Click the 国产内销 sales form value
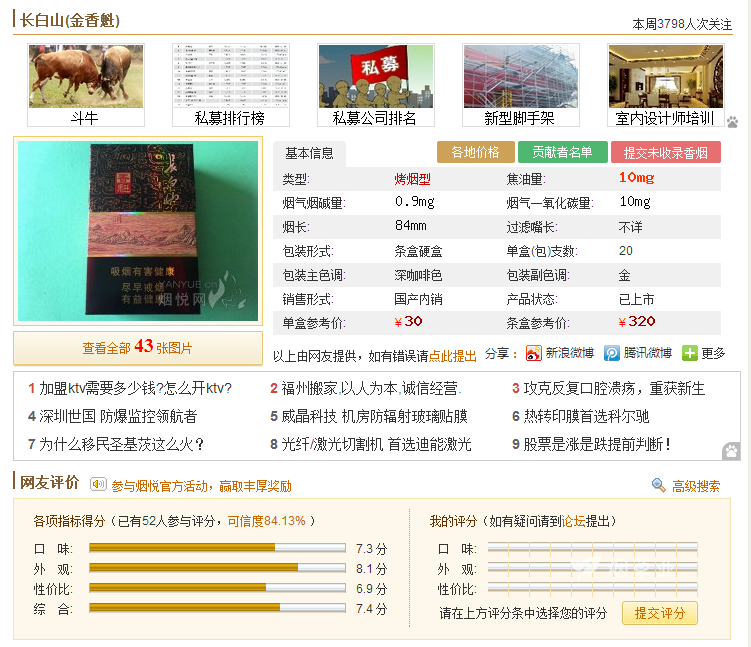The height and width of the screenshot is (647, 751). (x=418, y=299)
